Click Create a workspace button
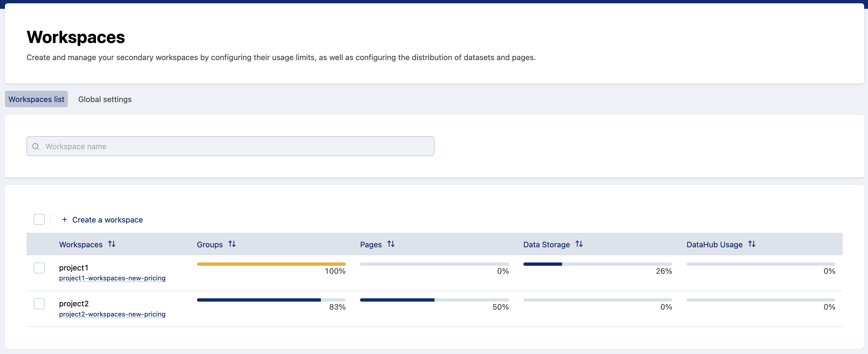The image size is (868, 354). point(107,220)
